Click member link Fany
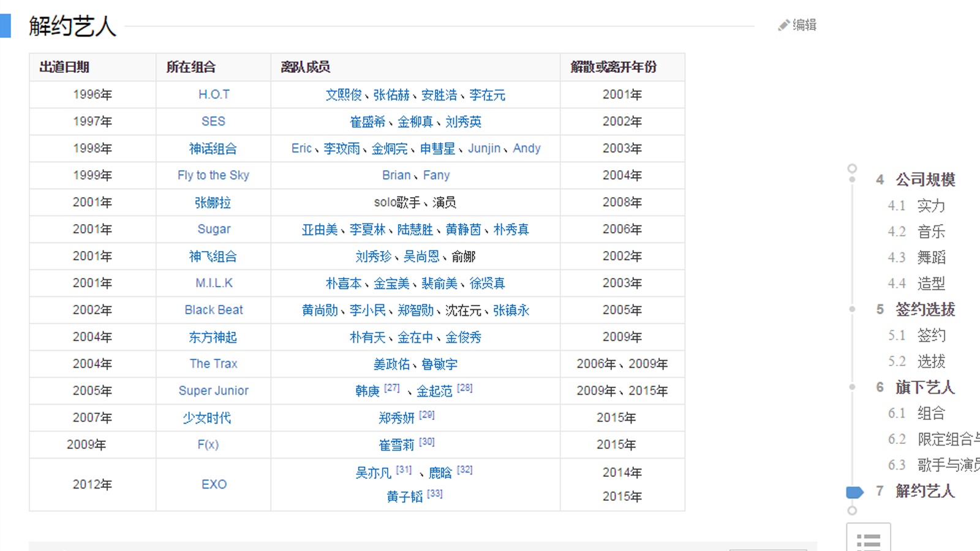This screenshot has width=980, height=551. pos(436,176)
